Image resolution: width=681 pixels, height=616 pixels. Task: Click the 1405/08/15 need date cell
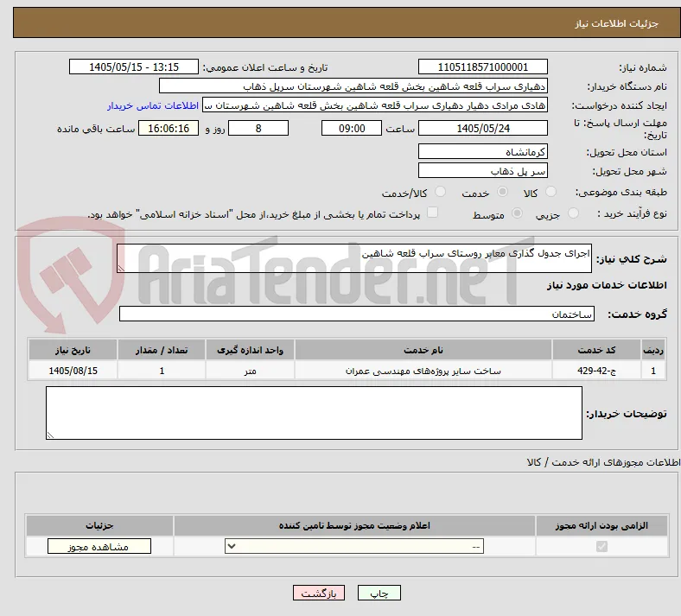tap(73, 371)
